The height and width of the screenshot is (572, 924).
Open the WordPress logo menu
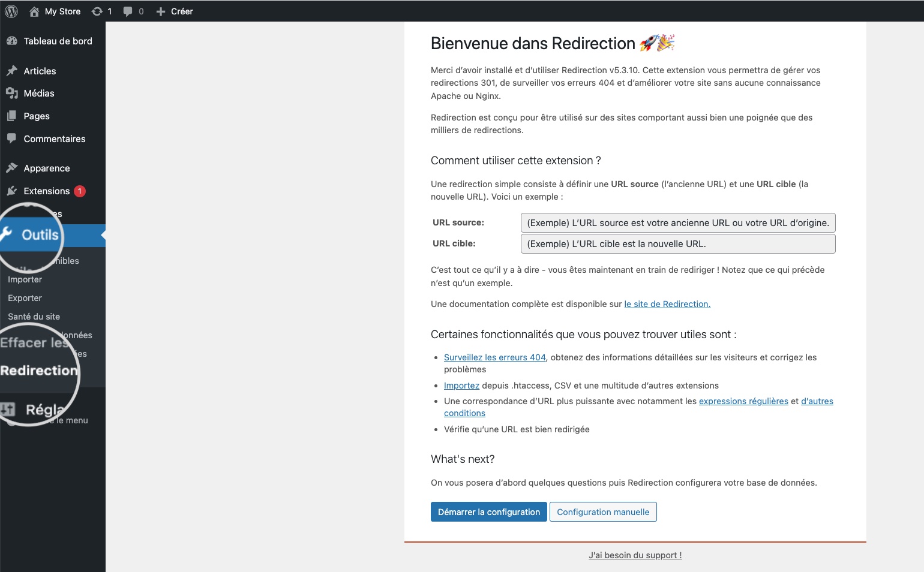[11, 11]
